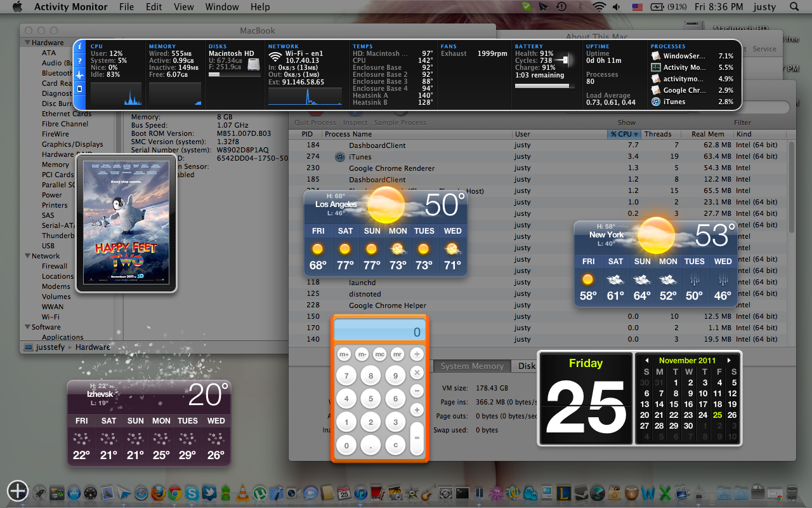Screen dimensions: 812x508
Task: Open Terminal from the Dock
Action: (462, 493)
